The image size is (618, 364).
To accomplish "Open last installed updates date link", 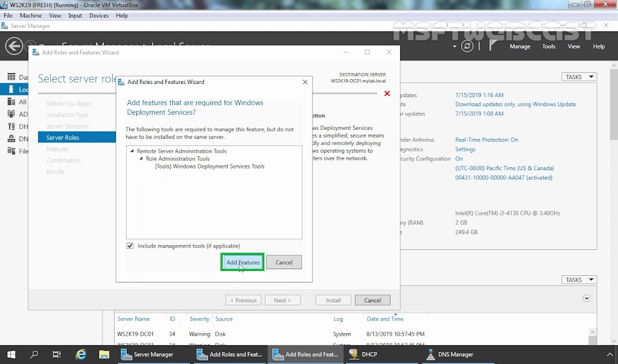I will [479, 95].
